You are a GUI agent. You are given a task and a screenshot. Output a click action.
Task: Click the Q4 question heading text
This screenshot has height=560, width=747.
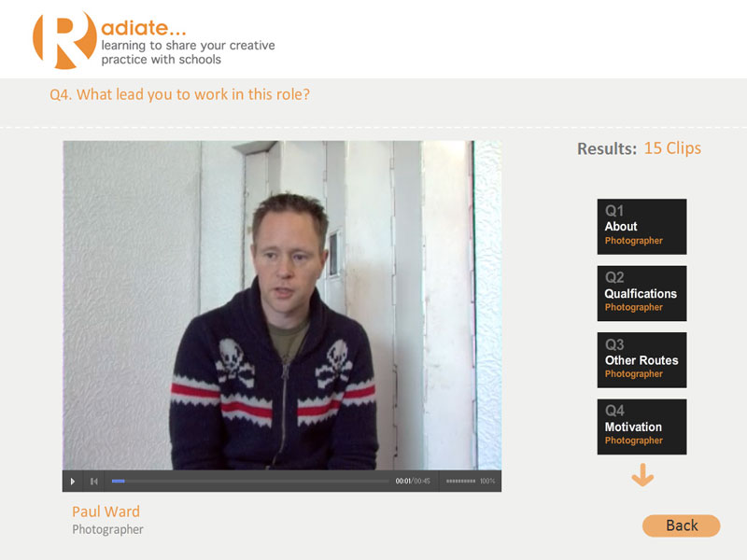(179, 94)
